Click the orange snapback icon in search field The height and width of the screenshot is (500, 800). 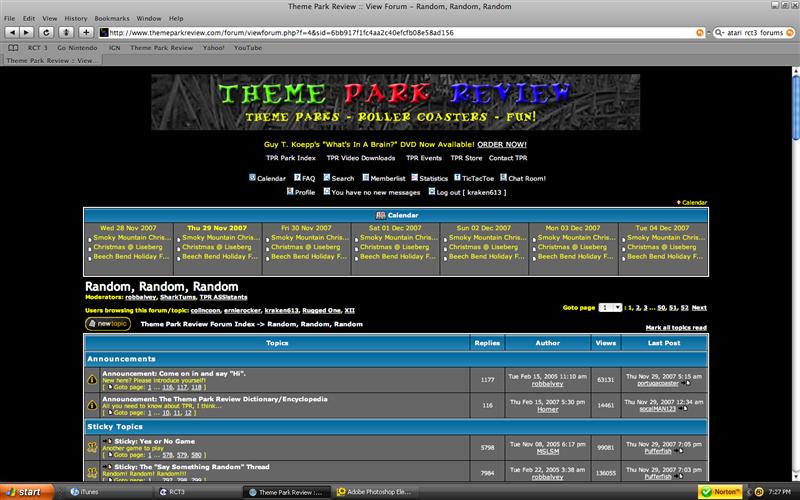790,33
